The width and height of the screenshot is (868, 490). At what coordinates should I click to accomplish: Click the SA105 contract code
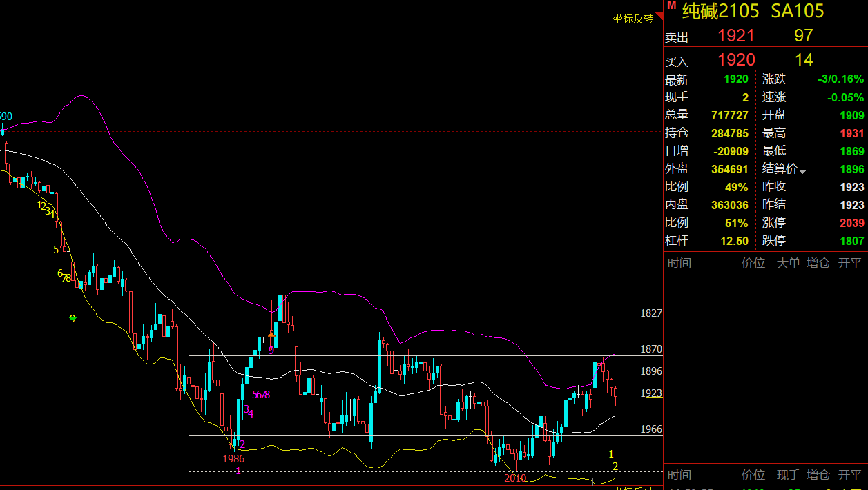pyautogui.click(x=797, y=11)
